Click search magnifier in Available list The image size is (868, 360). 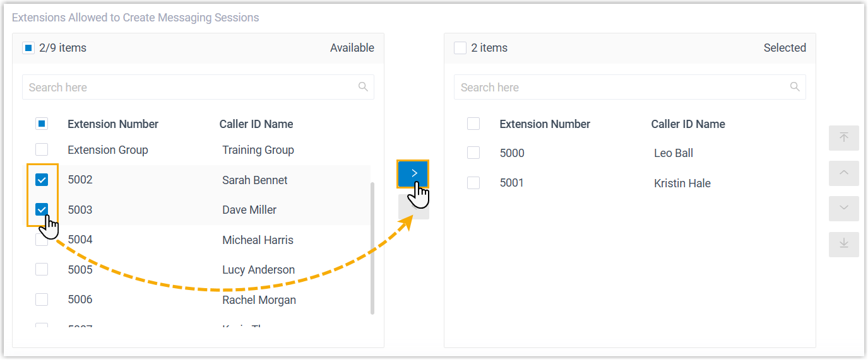click(x=363, y=87)
